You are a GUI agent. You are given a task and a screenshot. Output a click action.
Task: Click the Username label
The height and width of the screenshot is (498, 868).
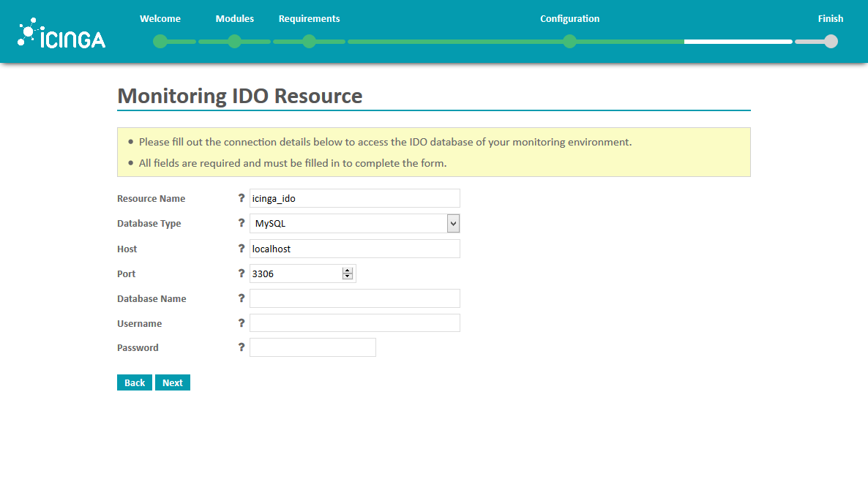tap(140, 324)
